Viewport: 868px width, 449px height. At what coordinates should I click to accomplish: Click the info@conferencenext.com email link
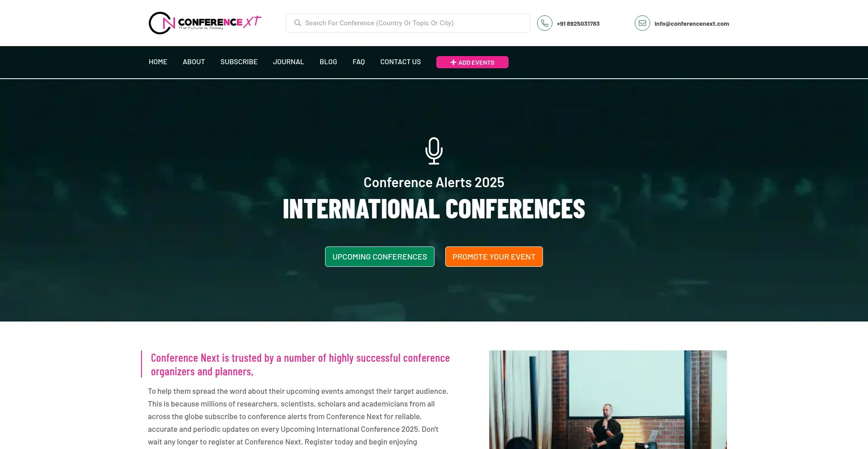pos(692,24)
